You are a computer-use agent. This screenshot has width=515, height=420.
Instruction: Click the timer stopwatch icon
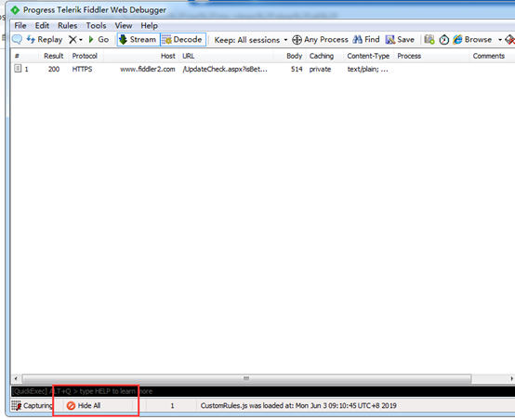click(444, 40)
